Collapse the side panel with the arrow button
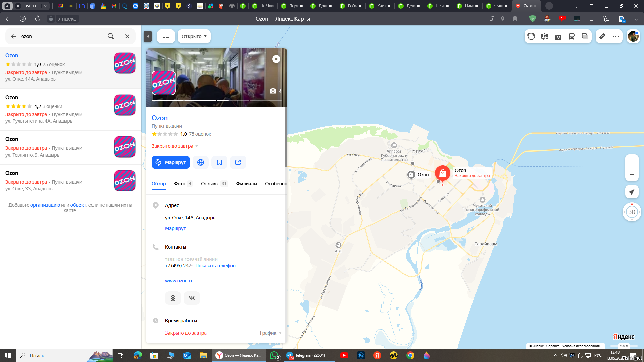Image resolution: width=644 pixels, height=362 pixels. click(x=148, y=36)
